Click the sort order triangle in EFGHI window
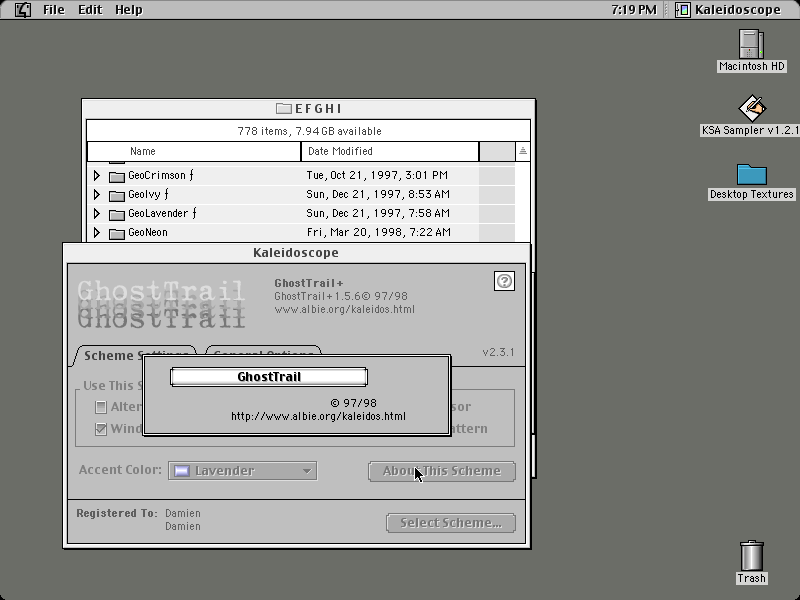The image size is (800, 600). pyautogui.click(x=522, y=152)
